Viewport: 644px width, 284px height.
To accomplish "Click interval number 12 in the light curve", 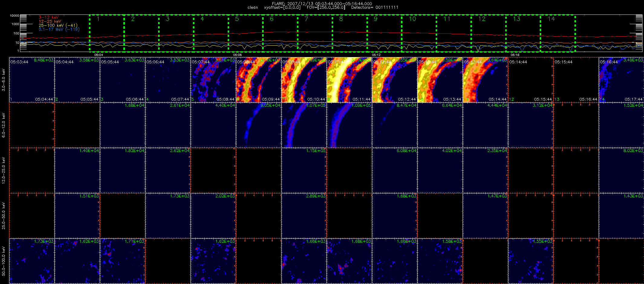I will pyautogui.click(x=482, y=19).
